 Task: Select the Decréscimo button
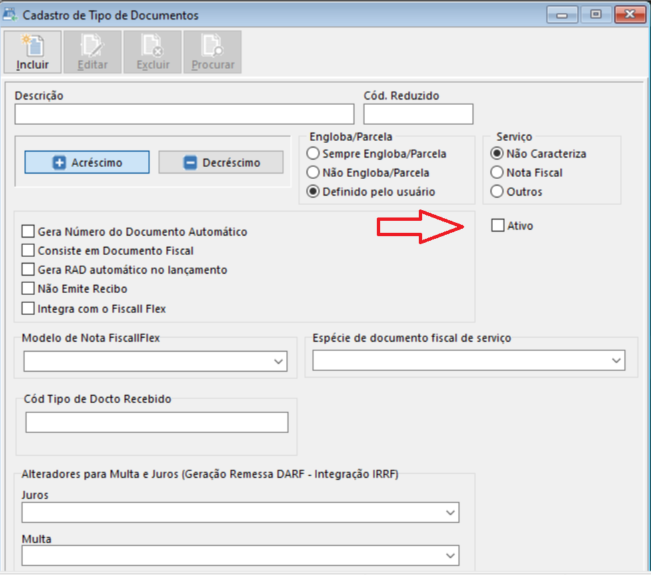point(221,162)
